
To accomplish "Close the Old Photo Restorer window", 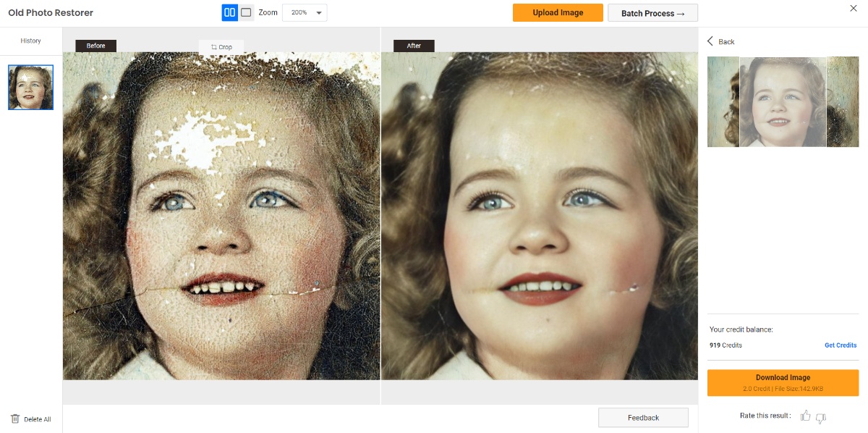I will pos(853,8).
